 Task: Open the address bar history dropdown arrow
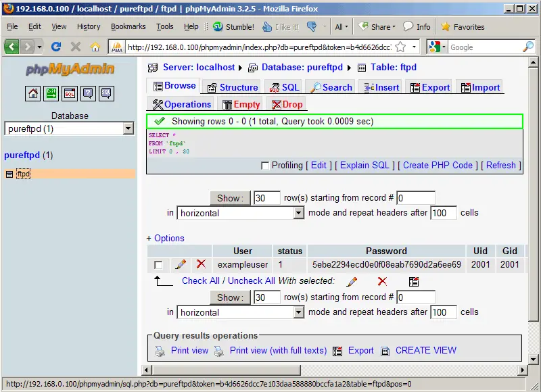point(414,47)
